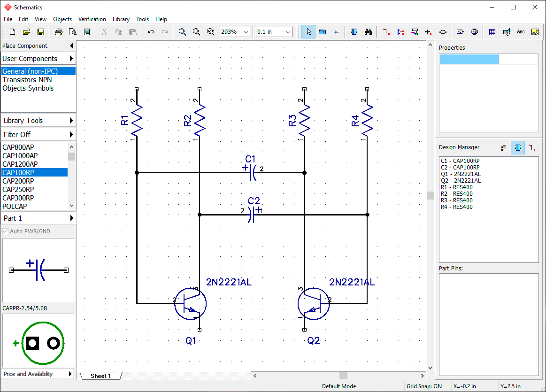
Task: Zoom out of the schematic
Action: tap(196, 31)
